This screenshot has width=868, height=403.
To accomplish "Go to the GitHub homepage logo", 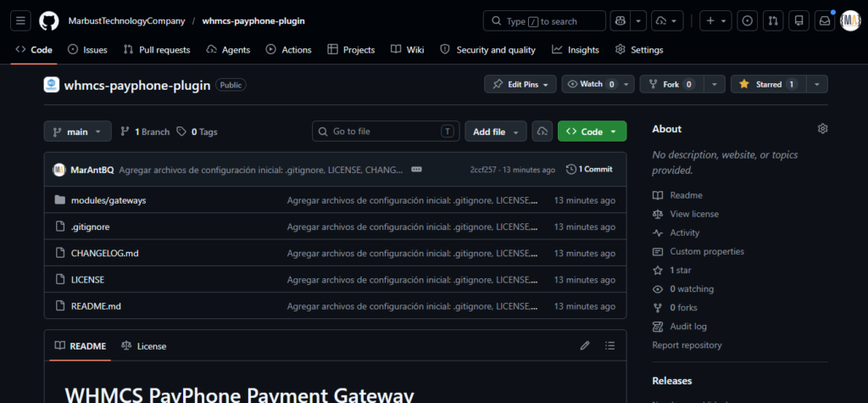I will point(48,21).
